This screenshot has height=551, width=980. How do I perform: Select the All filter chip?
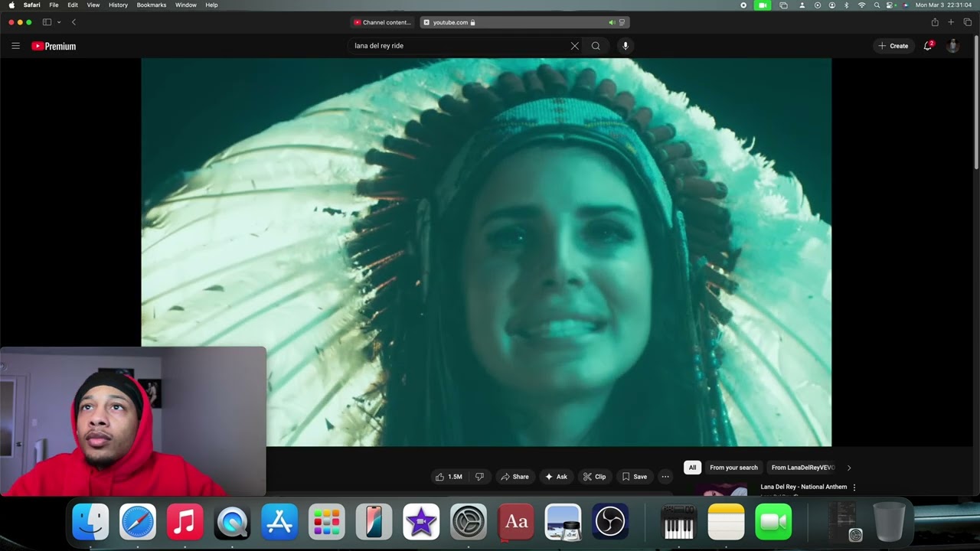tap(692, 468)
